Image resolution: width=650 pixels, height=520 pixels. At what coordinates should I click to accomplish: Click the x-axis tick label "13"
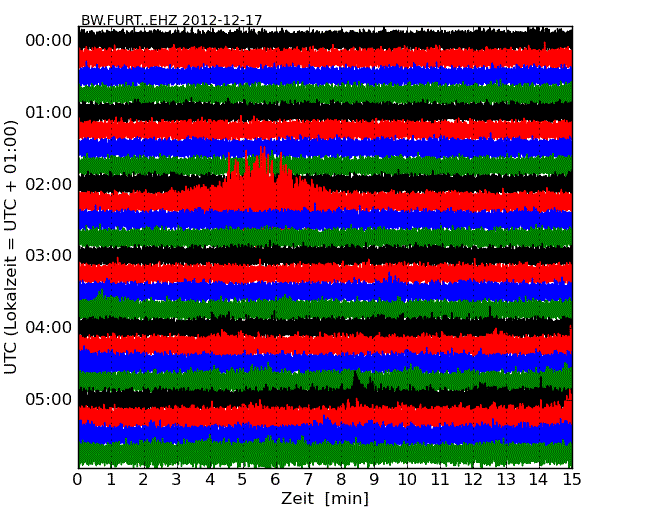tap(506, 480)
